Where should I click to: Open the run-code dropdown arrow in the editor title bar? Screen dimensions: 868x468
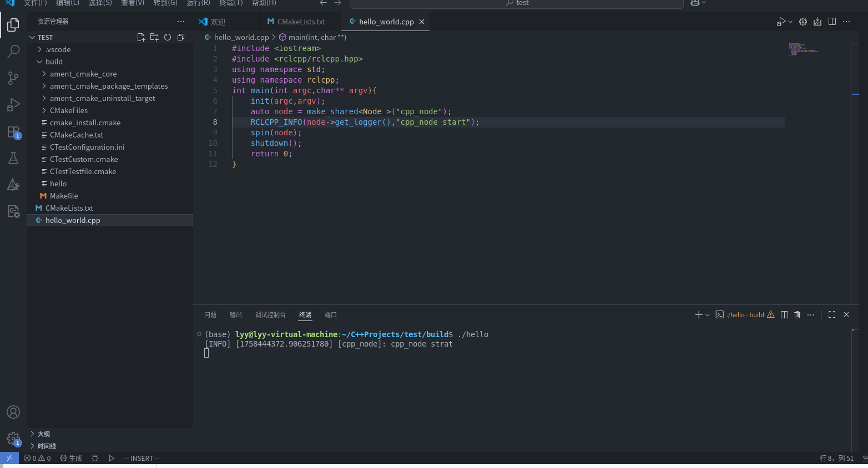tap(790, 22)
